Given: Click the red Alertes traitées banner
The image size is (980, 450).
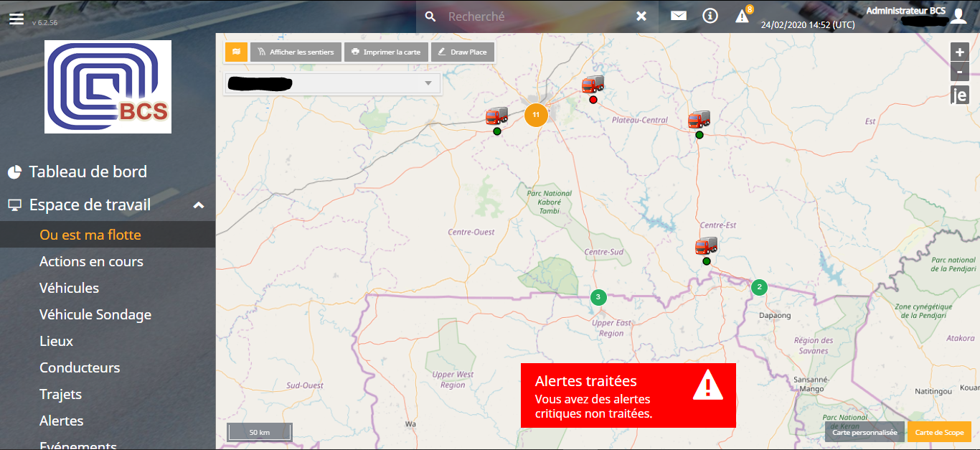Looking at the screenshot, I should (x=628, y=395).
